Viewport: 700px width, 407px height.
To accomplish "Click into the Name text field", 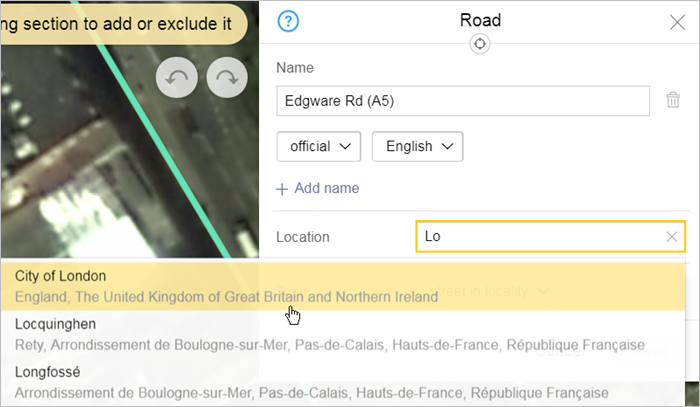I will pyautogui.click(x=462, y=100).
